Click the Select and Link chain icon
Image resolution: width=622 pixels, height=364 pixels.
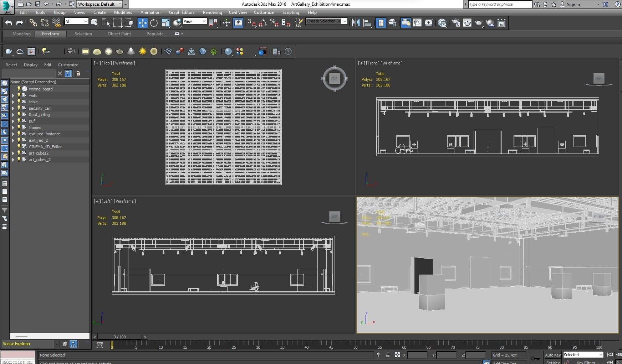point(33,23)
